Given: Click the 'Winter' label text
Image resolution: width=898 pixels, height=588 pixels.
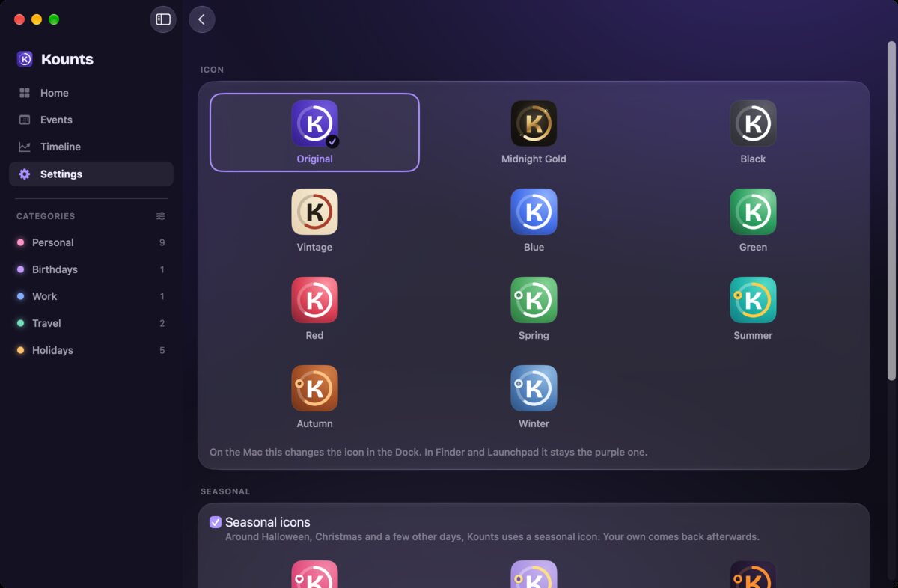Looking at the screenshot, I should [x=534, y=423].
